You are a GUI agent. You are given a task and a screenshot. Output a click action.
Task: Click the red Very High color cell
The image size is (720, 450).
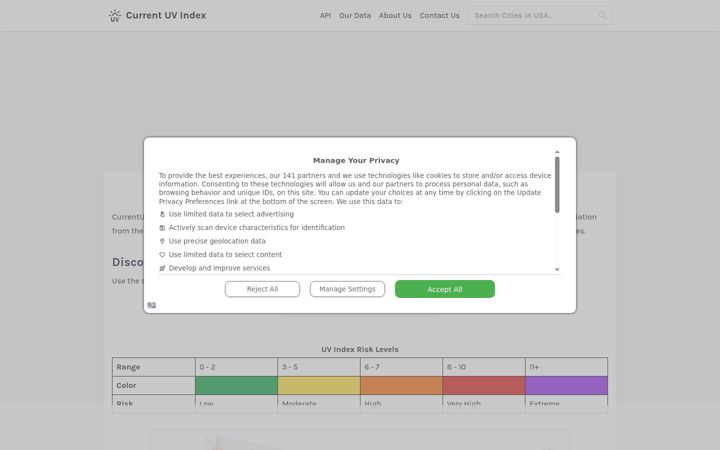(x=484, y=386)
